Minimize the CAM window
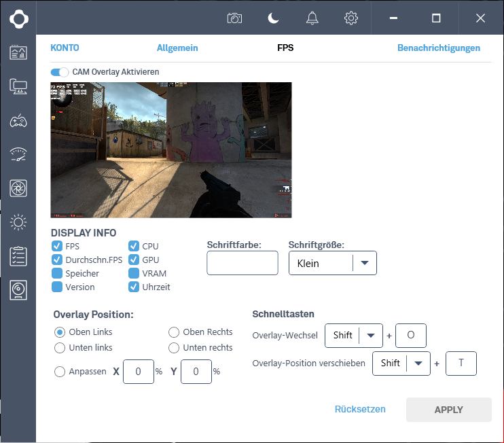 click(393, 18)
